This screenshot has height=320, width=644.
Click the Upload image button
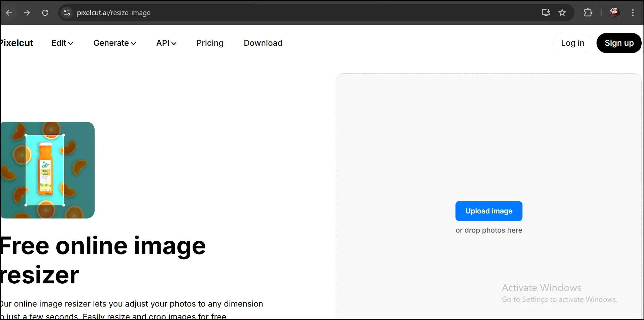[x=489, y=211]
